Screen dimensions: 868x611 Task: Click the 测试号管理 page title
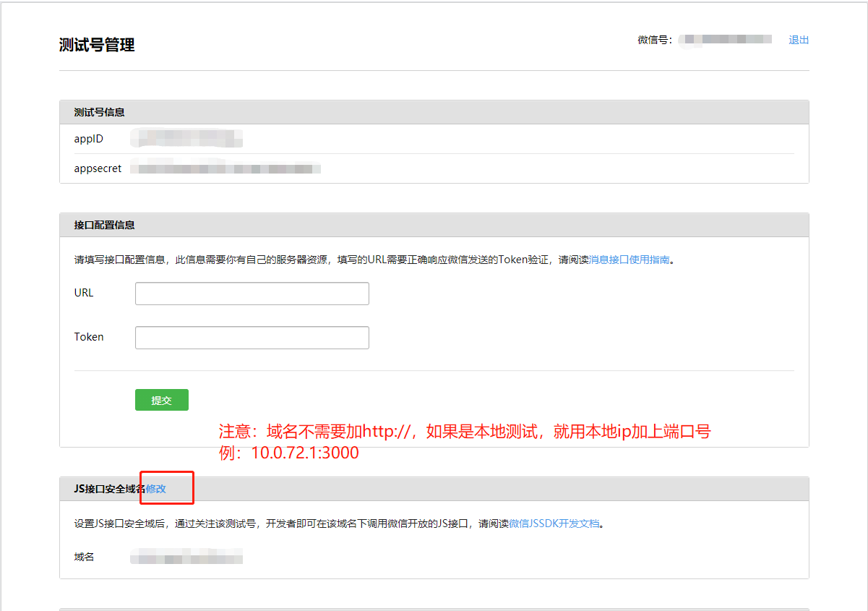pos(97,44)
